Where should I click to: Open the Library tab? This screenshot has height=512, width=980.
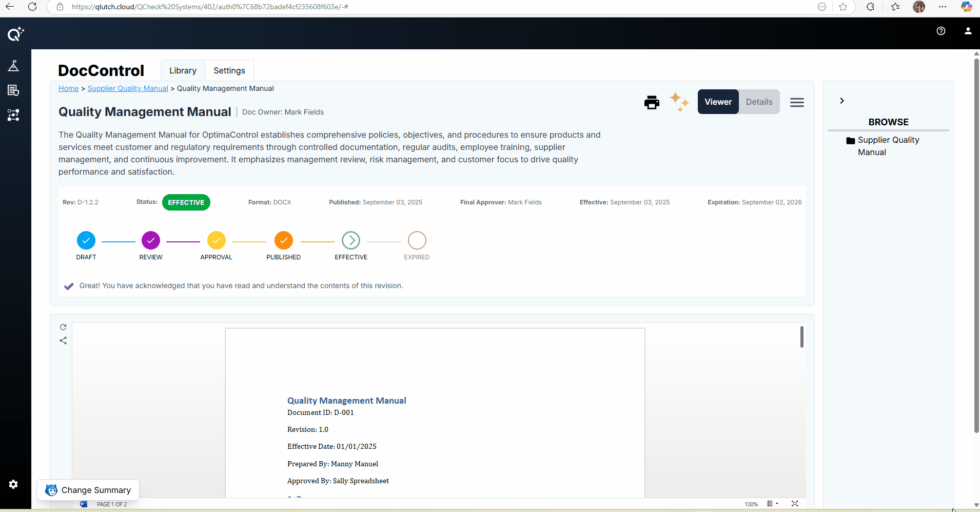[x=183, y=70]
